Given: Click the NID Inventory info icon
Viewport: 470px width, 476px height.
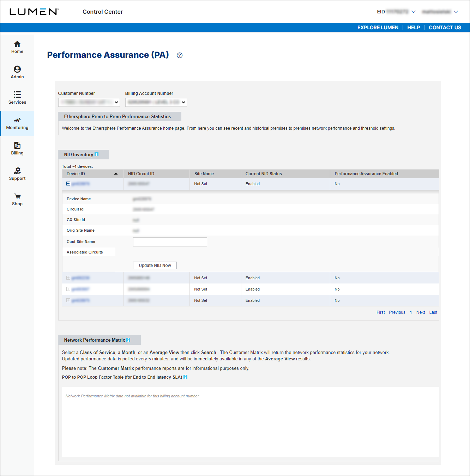Looking at the screenshot, I should pos(97,154).
